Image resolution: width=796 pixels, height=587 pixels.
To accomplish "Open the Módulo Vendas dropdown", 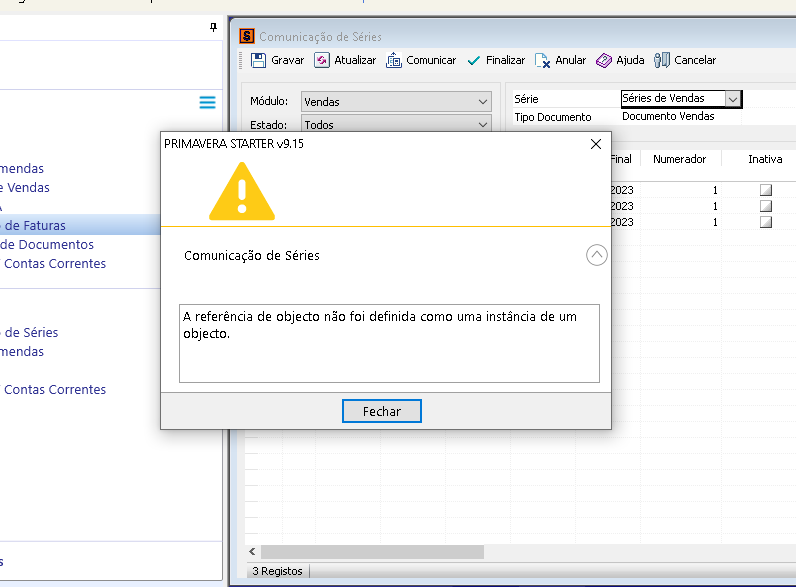I will click(x=484, y=102).
